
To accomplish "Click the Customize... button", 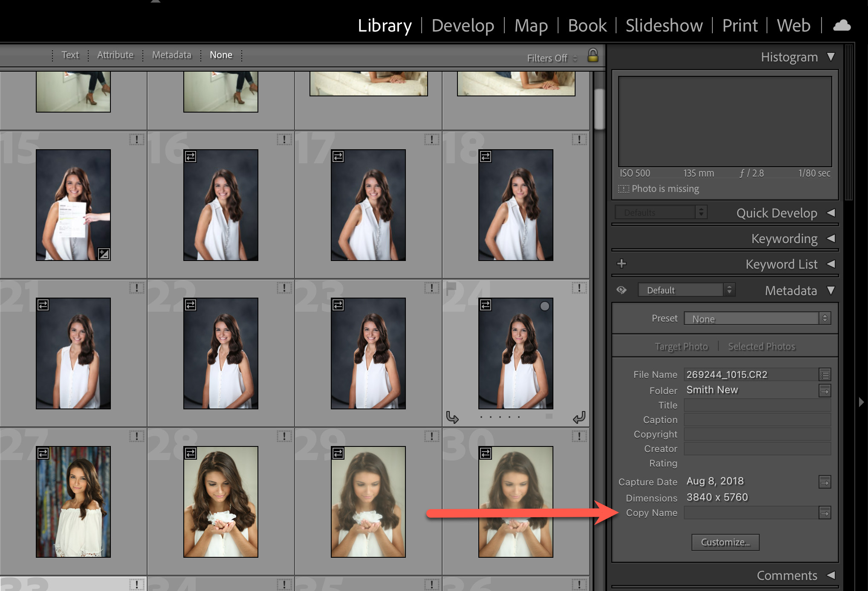I will click(725, 542).
